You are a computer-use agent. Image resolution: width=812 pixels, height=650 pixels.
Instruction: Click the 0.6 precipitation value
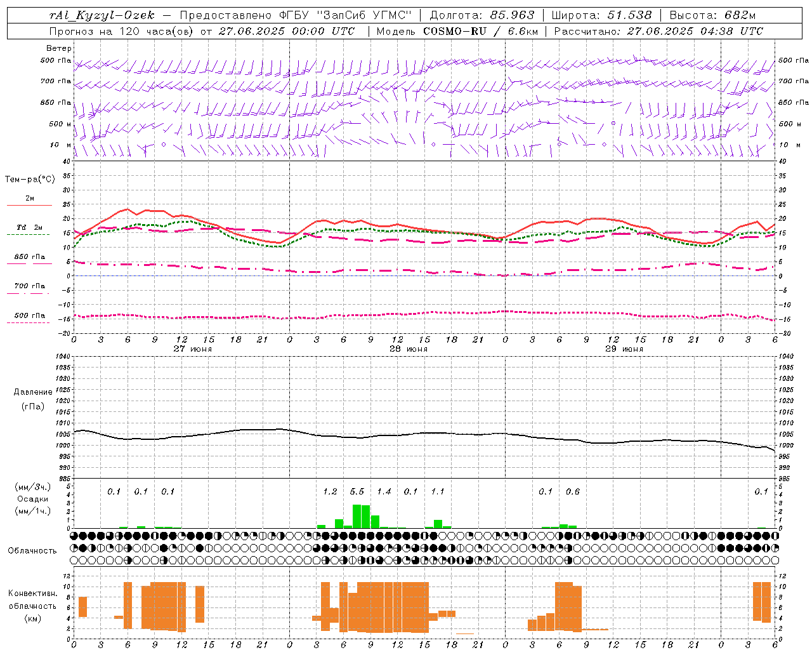coord(573,492)
